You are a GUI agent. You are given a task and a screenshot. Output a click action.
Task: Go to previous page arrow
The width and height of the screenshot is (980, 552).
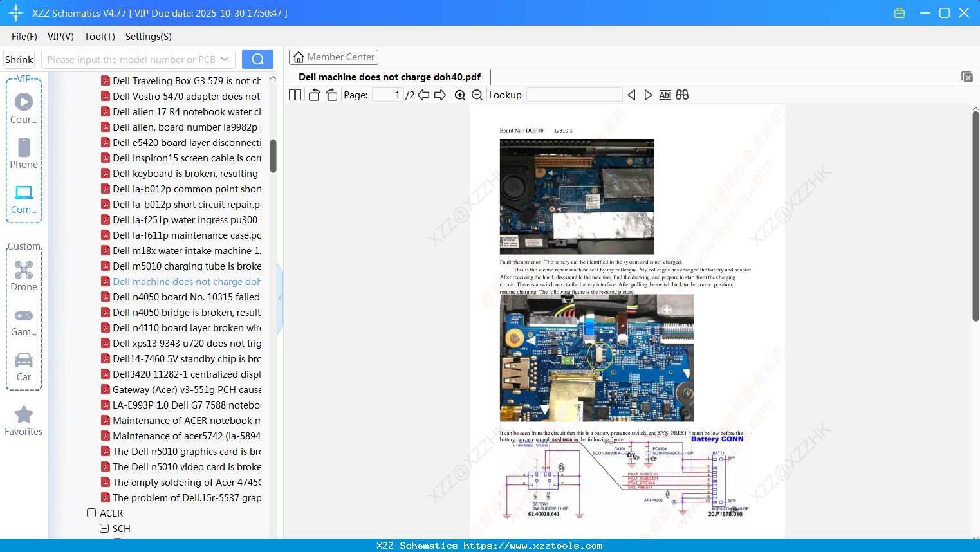point(423,95)
